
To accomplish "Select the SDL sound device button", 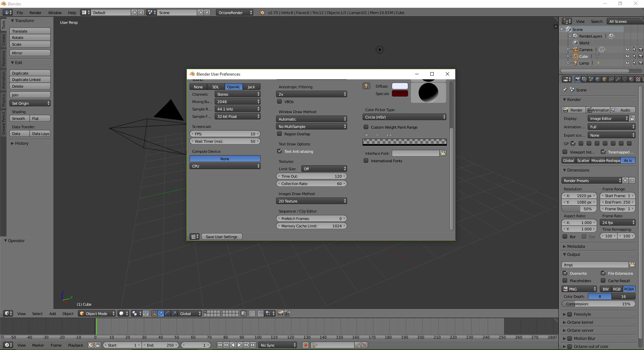I will click(216, 87).
